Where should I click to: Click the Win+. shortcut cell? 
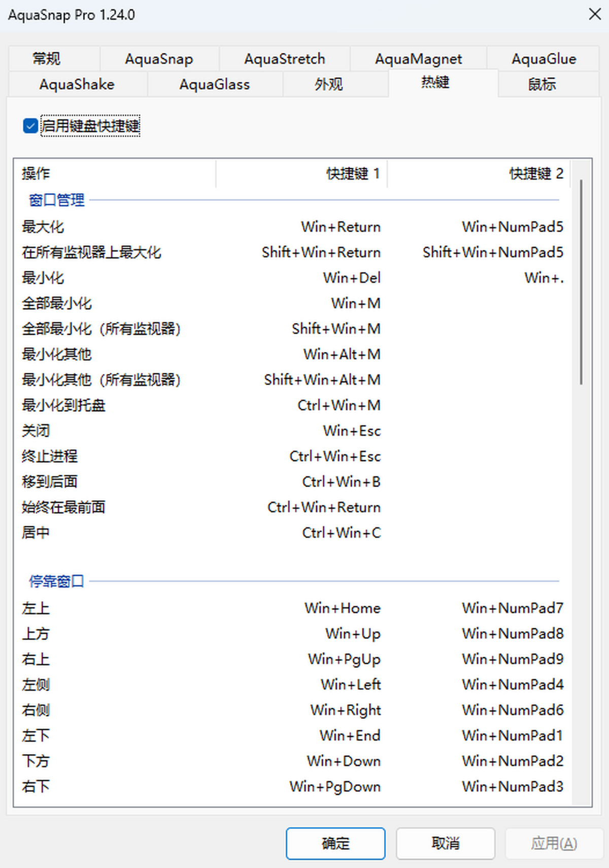(544, 278)
